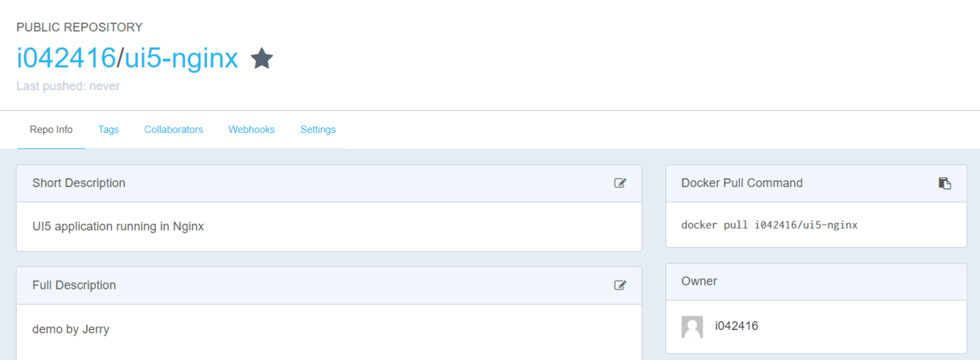
Task: Go to the Collaborators tab
Action: click(x=173, y=130)
